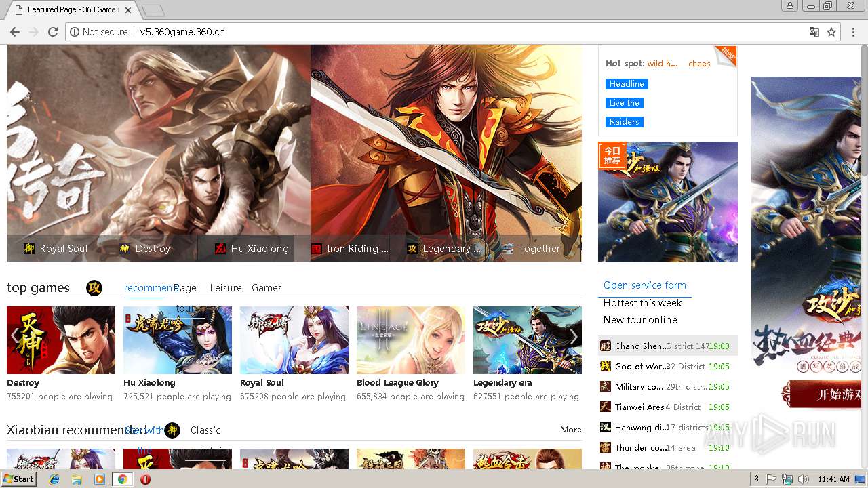
Task: Open the media player taskbar icon
Action: (x=100, y=479)
